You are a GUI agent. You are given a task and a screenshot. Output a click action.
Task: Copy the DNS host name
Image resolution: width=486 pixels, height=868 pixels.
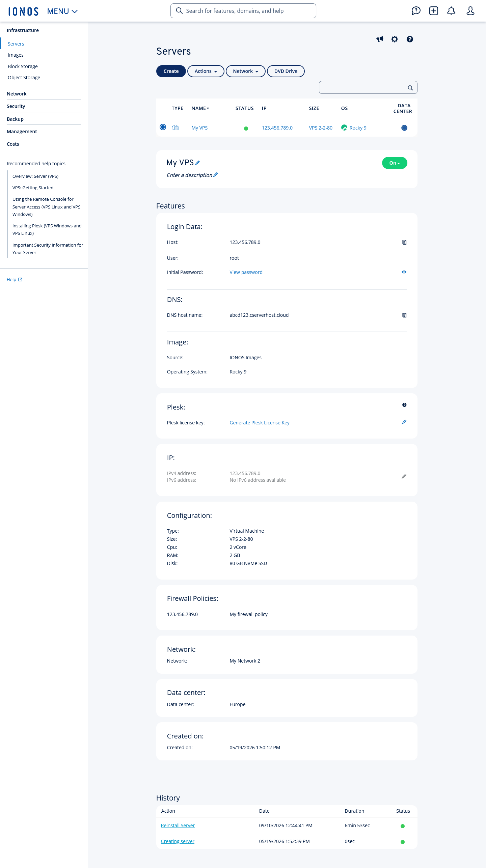click(x=404, y=315)
